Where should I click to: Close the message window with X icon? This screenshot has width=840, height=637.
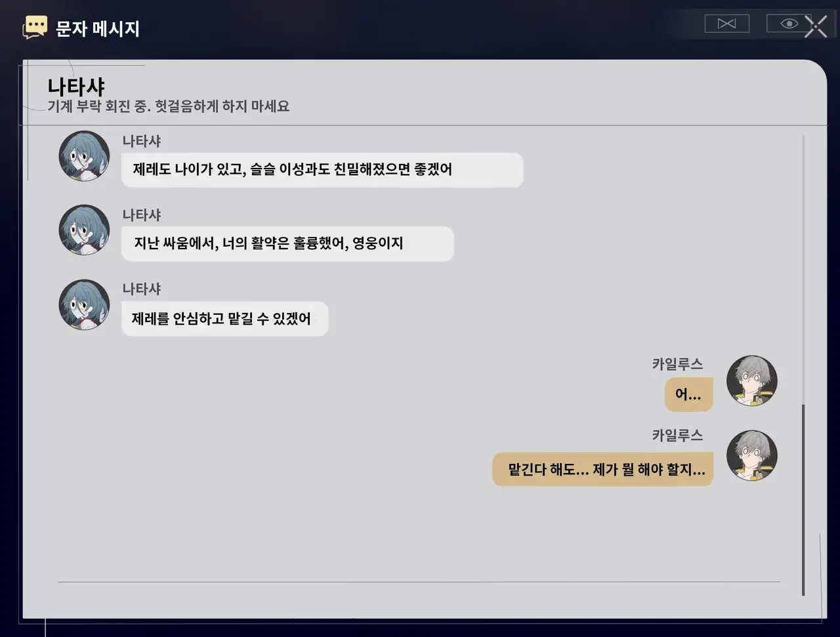(816, 26)
